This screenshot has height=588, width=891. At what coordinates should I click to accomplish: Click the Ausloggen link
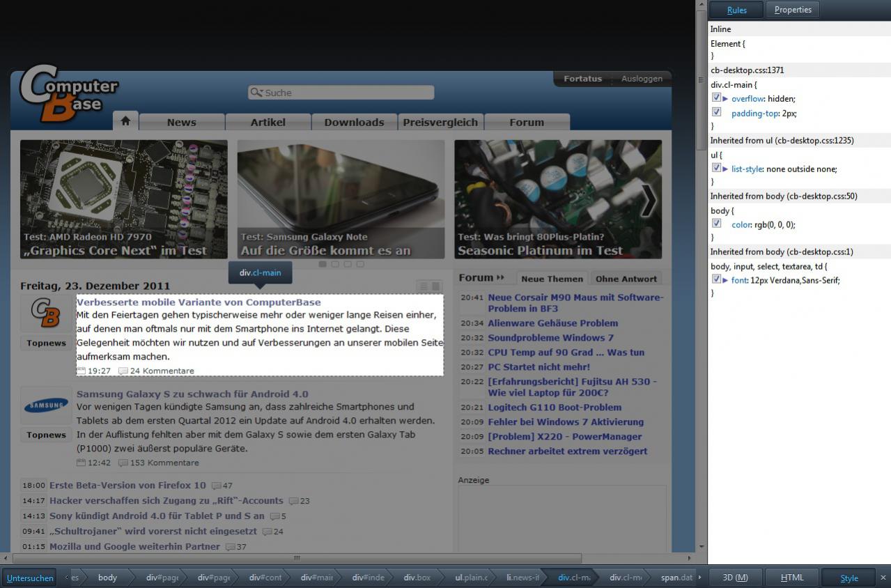[642, 79]
